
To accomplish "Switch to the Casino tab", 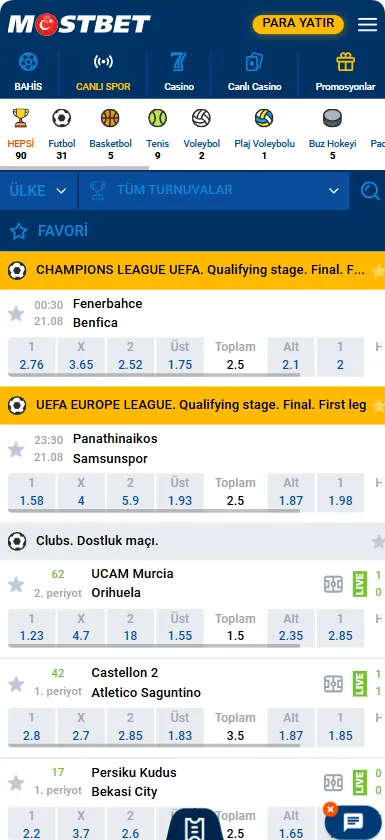I will click(179, 72).
